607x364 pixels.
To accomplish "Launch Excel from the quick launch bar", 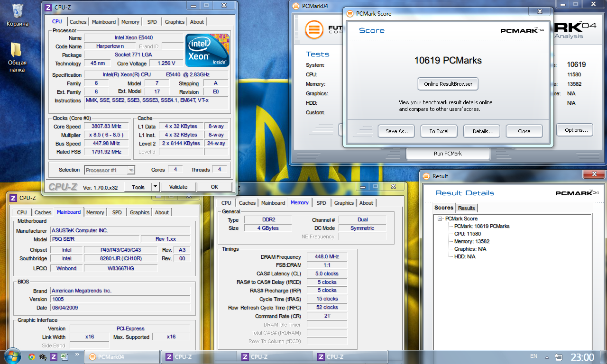I will coord(64,357).
